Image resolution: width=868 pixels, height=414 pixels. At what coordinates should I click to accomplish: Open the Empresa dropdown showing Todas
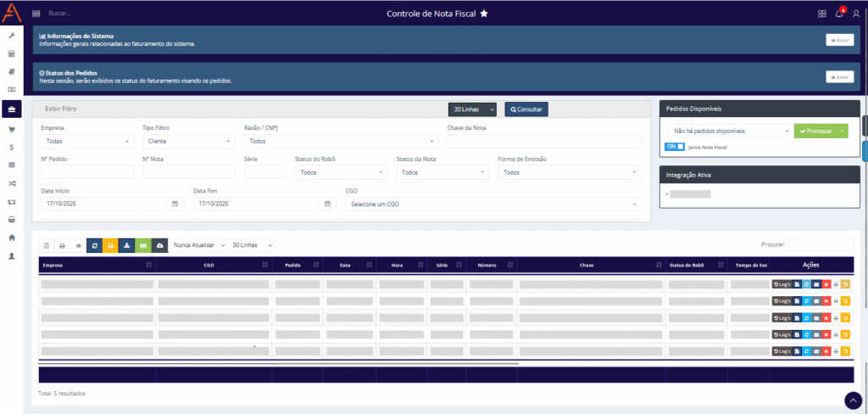pyautogui.click(x=86, y=141)
